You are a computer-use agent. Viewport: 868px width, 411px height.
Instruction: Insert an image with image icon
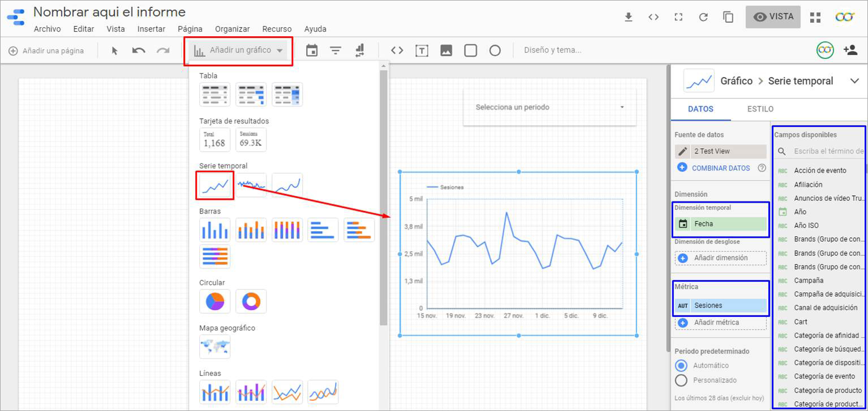tap(446, 50)
